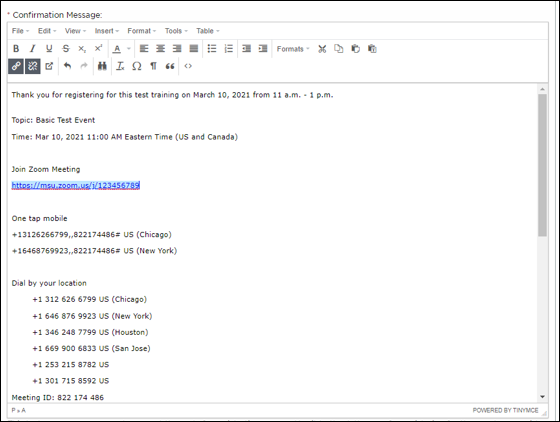Apply superscript formatting
The image size is (560, 422).
99,49
